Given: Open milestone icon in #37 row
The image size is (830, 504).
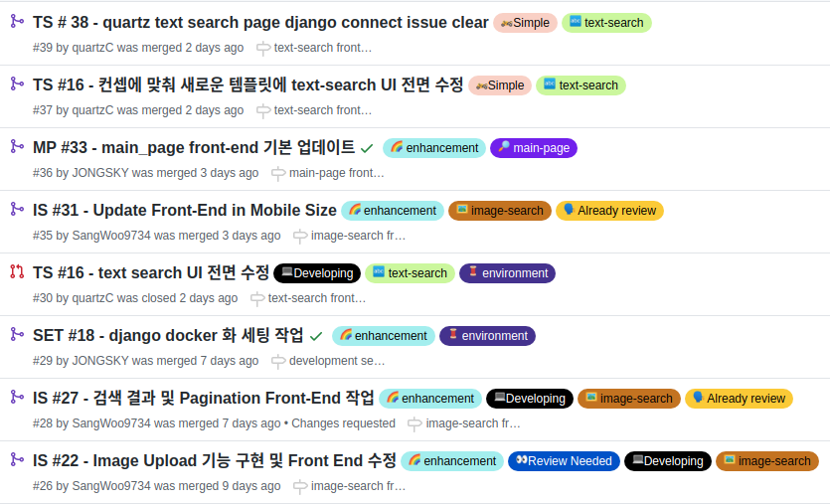Looking at the screenshot, I should tap(262, 111).
